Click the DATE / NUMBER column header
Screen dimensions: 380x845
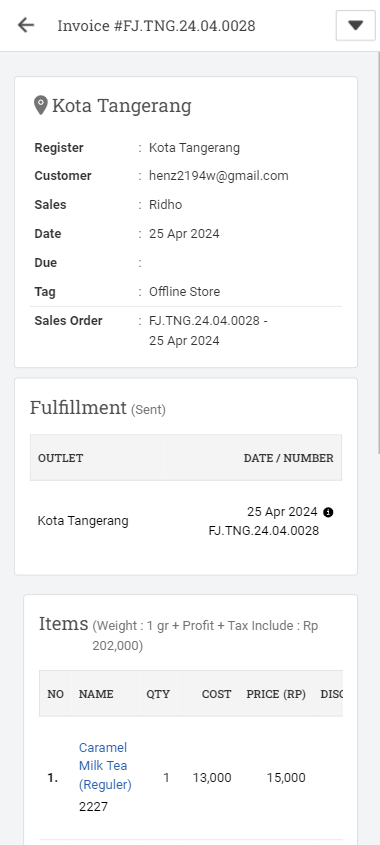[x=288, y=458]
